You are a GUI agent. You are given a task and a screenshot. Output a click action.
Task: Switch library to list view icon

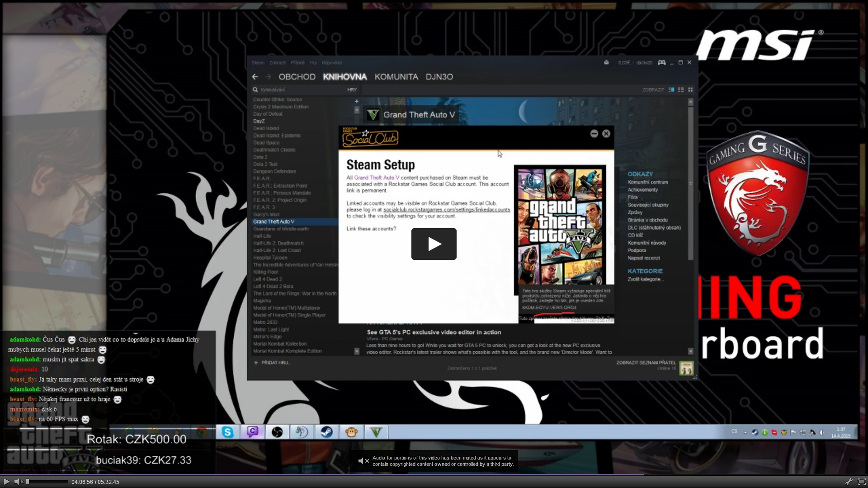coord(681,90)
